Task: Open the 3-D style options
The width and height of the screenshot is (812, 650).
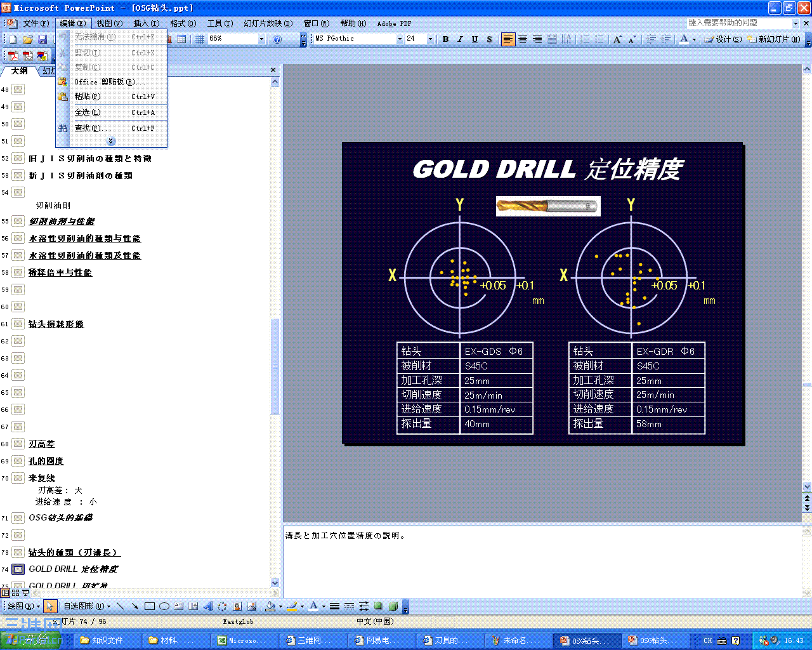Action: [393, 606]
